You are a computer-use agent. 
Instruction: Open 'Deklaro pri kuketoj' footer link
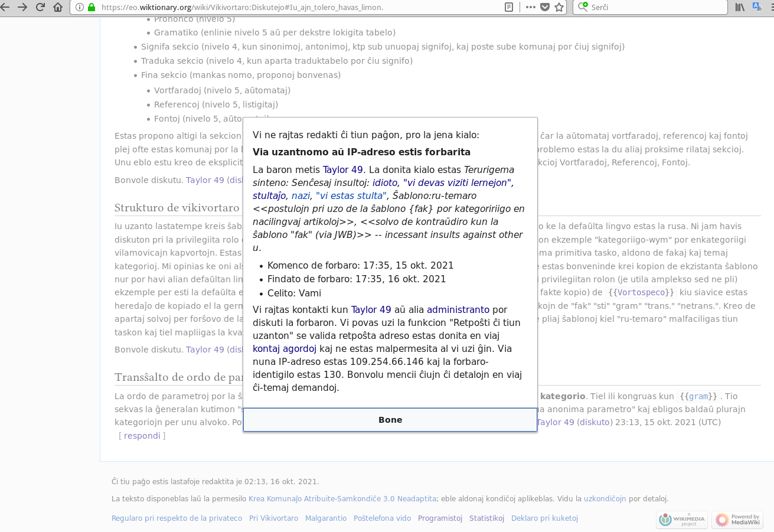(x=544, y=518)
